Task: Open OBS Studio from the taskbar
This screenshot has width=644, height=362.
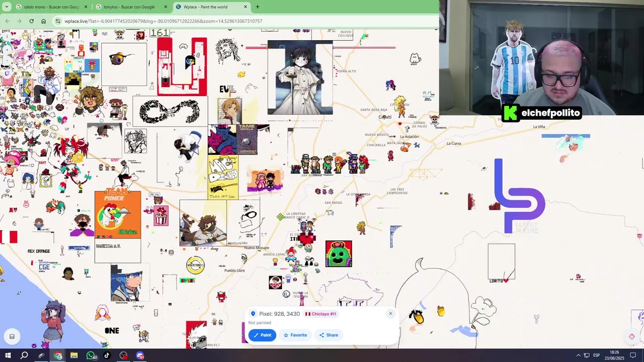Action: click(123, 355)
